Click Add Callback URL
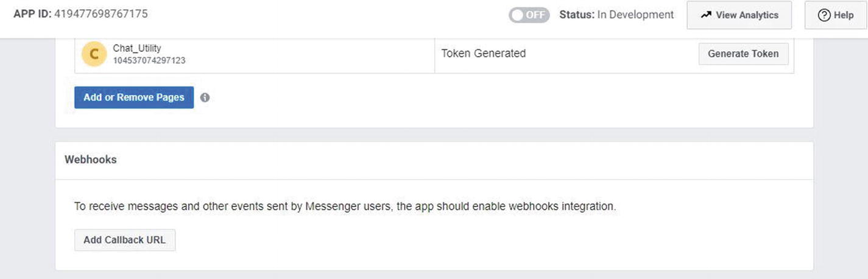 click(x=125, y=240)
